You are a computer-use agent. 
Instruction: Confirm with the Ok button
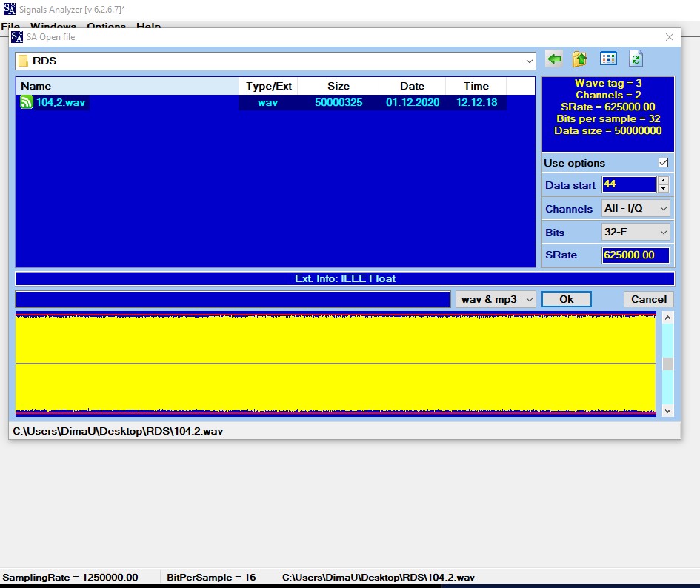pyautogui.click(x=567, y=300)
